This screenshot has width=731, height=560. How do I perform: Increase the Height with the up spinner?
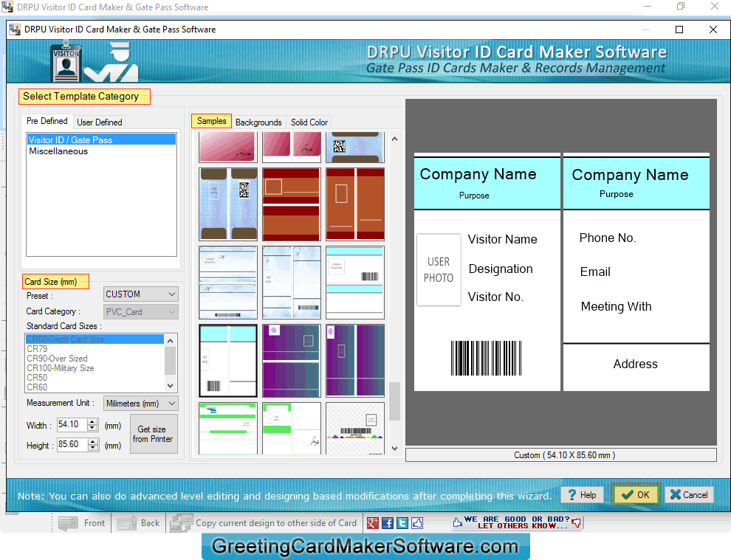pyautogui.click(x=92, y=442)
